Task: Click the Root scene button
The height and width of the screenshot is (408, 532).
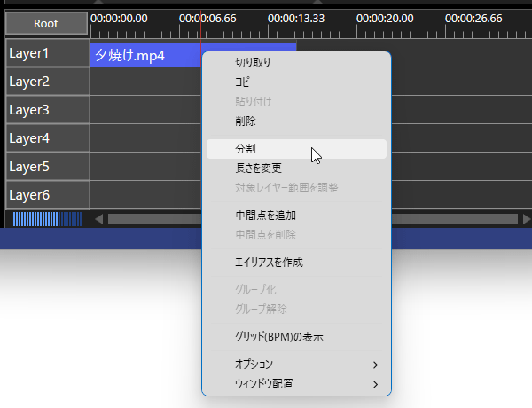Action: (x=46, y=23)
